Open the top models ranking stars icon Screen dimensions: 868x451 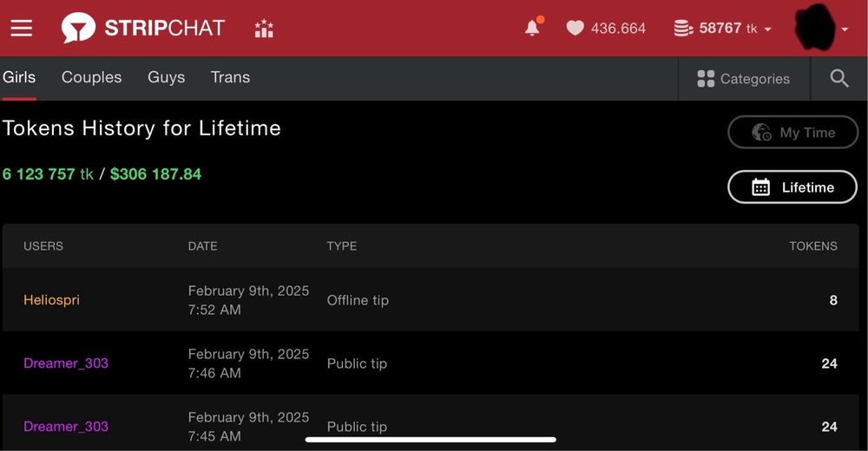(x=264, y=29)
